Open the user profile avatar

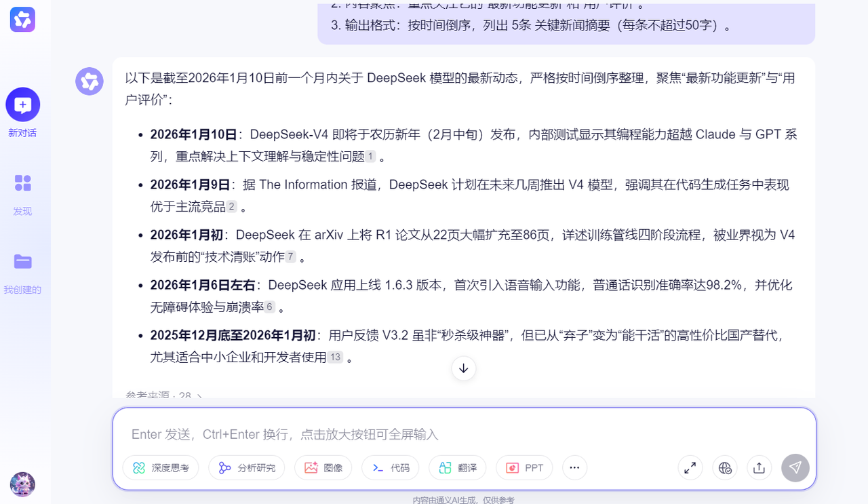pyautogui.click(x=22, y=484)
